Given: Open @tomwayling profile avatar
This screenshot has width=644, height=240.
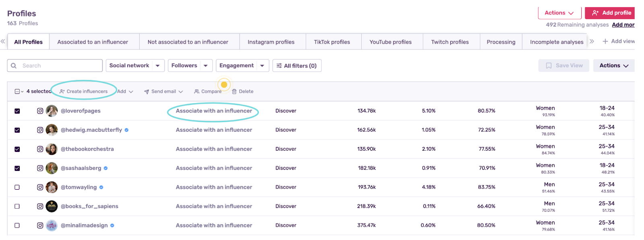Looking at the screenshot, I should click(52, 187).
